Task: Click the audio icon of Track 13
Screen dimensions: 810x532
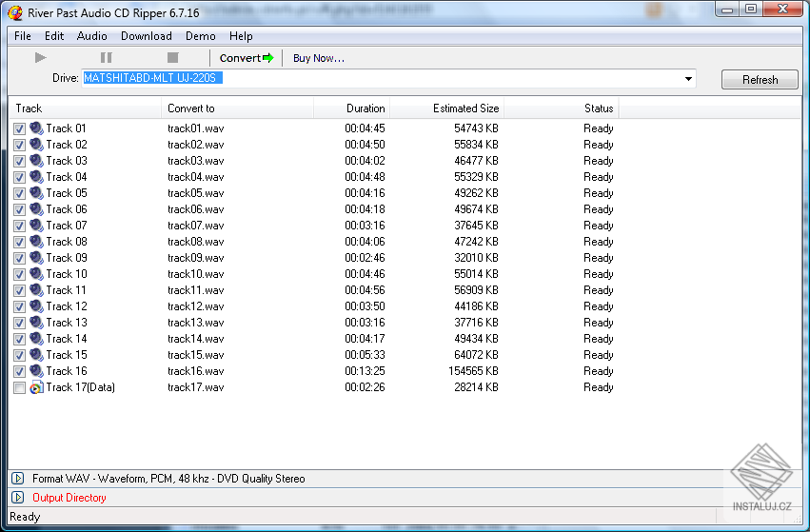Action: click(36, 323)
